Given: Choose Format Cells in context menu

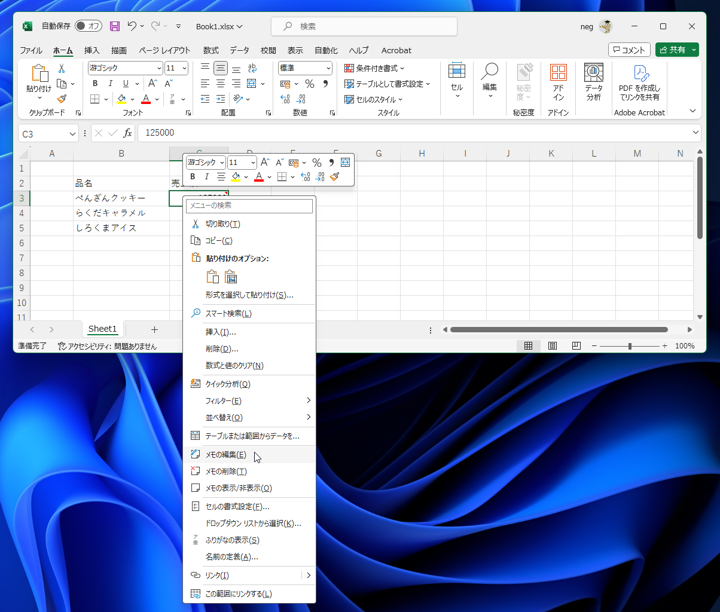Looking at the screenshot, I should pos(249,506).
